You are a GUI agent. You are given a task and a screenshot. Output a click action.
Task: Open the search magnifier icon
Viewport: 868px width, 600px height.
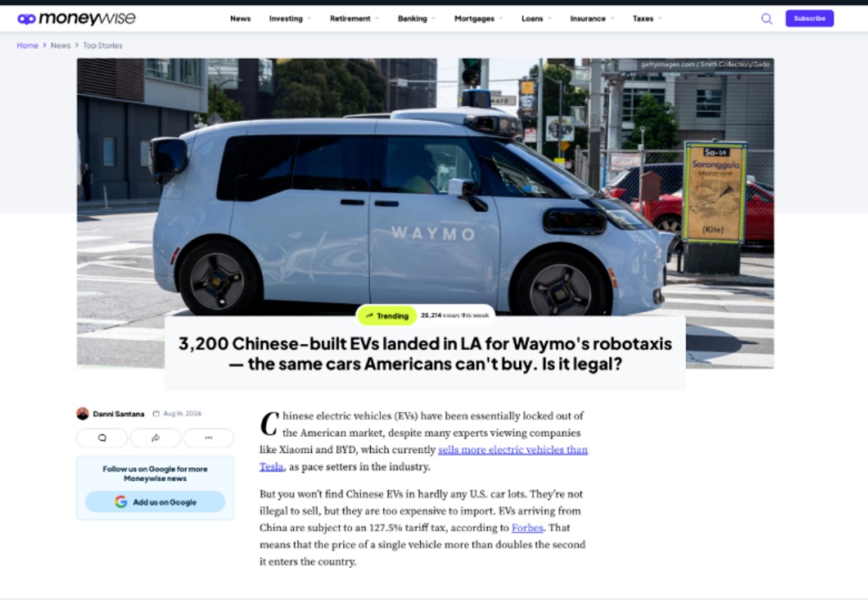(x=767, y=19)
